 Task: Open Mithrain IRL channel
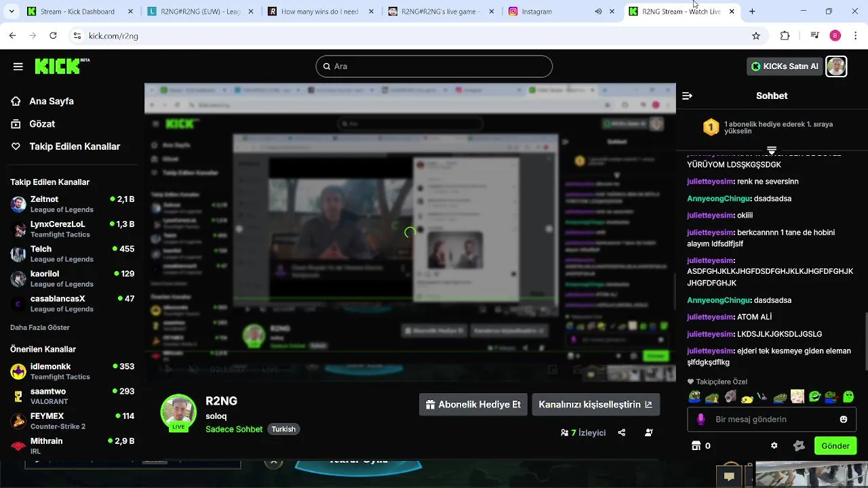click(73, 446)
